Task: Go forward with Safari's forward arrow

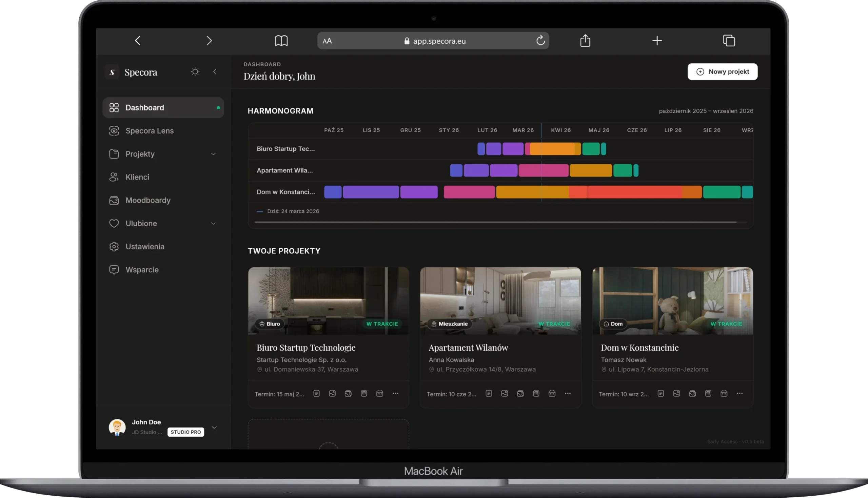Action: tap(209, 41)
